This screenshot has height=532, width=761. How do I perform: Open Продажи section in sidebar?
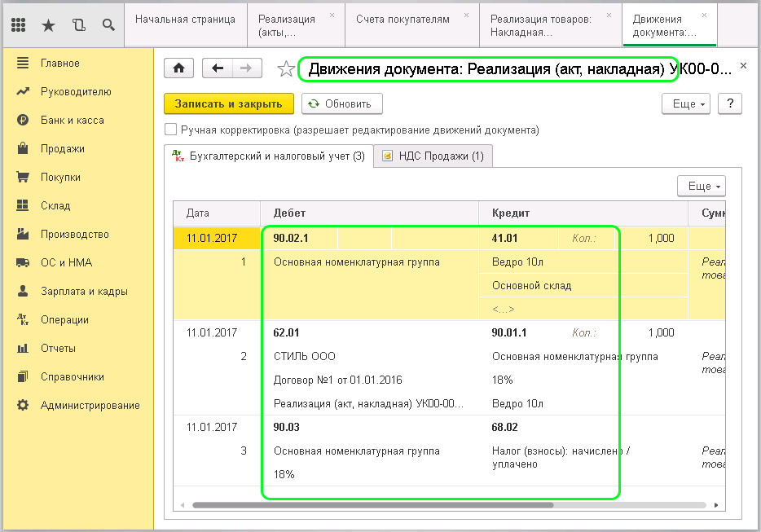tap(63, 148)
